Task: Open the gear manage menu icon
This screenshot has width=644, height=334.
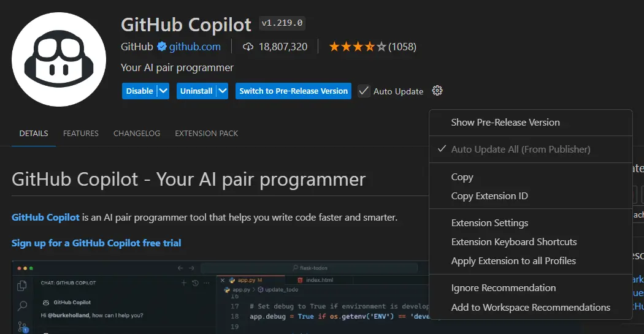Action: [x=437, y=91]
